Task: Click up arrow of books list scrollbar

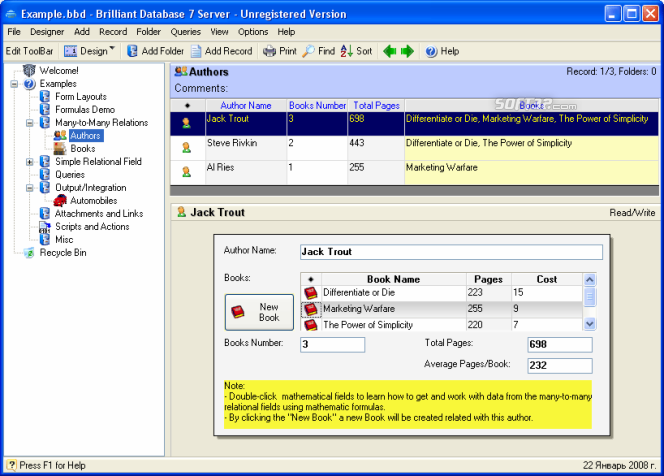Action: (589, 280)
